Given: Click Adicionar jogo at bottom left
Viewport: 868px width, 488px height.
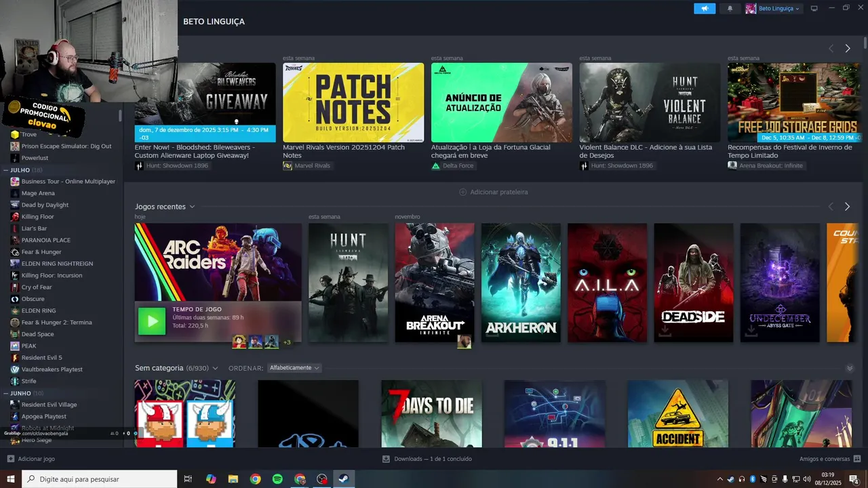Looking at the screenshot, I should (31, 459).
